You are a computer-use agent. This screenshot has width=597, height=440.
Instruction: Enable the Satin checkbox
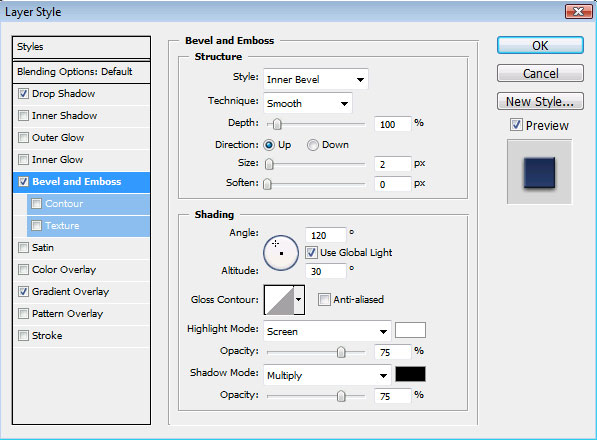pyautogui.click(x=23, y=248)
